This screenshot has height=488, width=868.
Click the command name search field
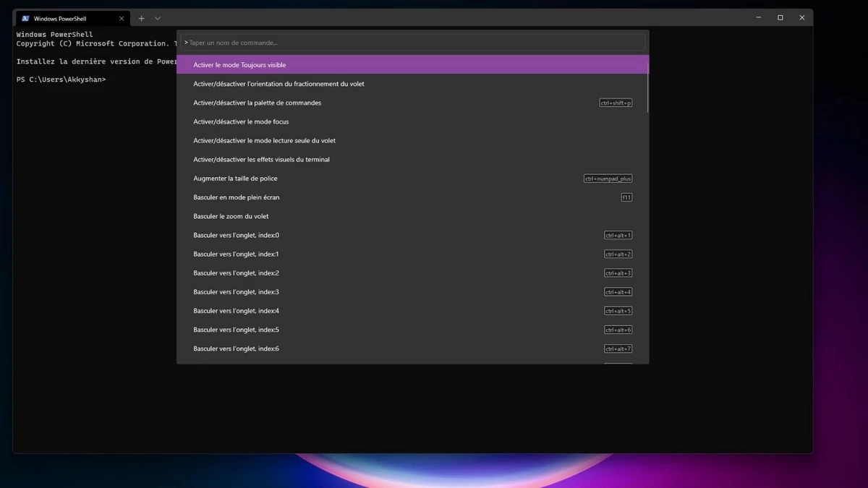tap(413, 43)
